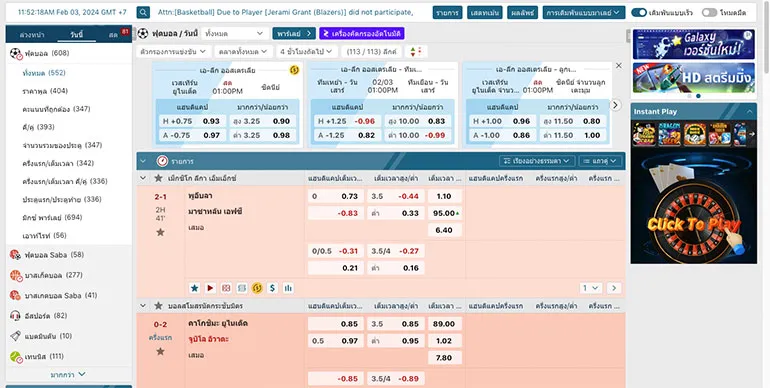This screenshot has width=770, height=388.
Task: Click the อีสปอร์ต headset icon
Action: click(x=16, y=316)
